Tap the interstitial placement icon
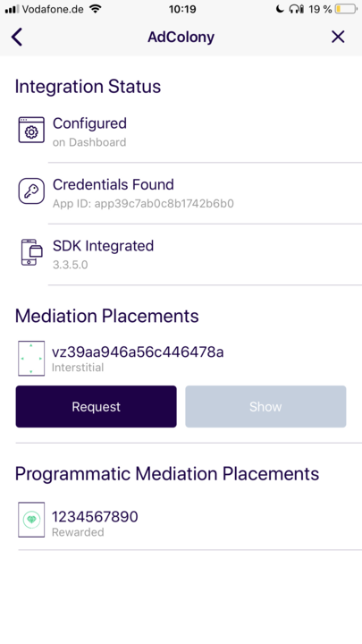The image size is (362, 644). [x=31, y=358]
